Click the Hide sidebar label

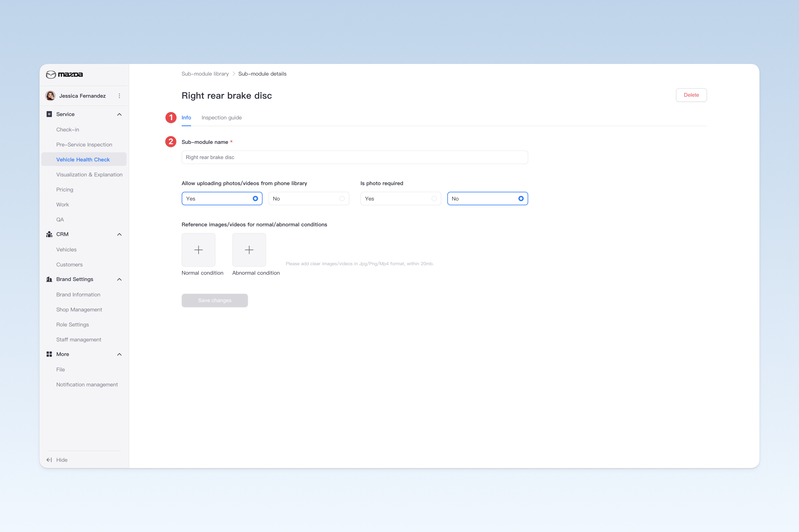pyautogui.click(x=62, y=460)
